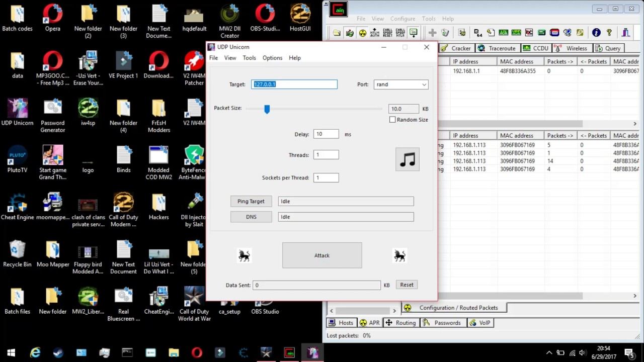644x362 pixels.
Task: Open the Recycle Bin on desktop
Action: (17, 254)
